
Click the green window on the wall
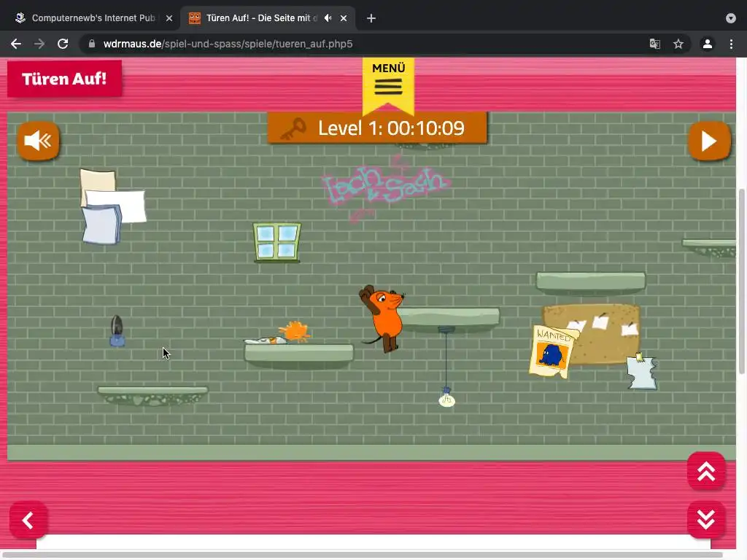[x=276, y=242]
